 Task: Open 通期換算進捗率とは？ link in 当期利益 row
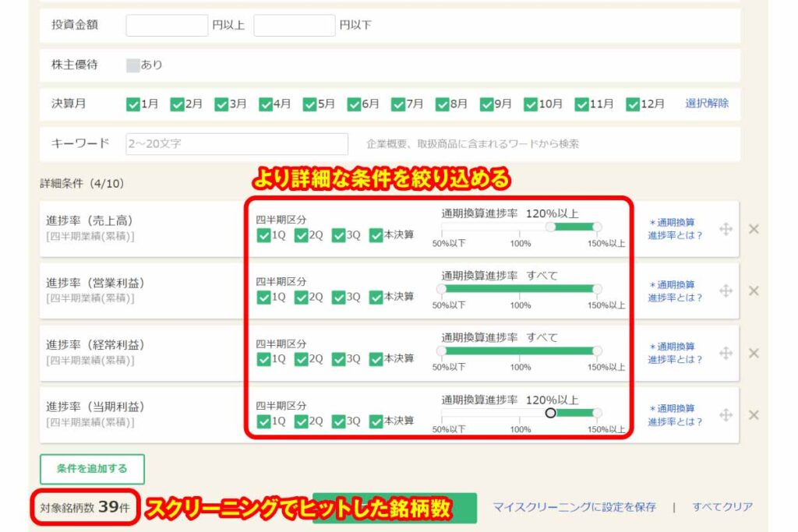pyautogui.click(x=674, y=415)
